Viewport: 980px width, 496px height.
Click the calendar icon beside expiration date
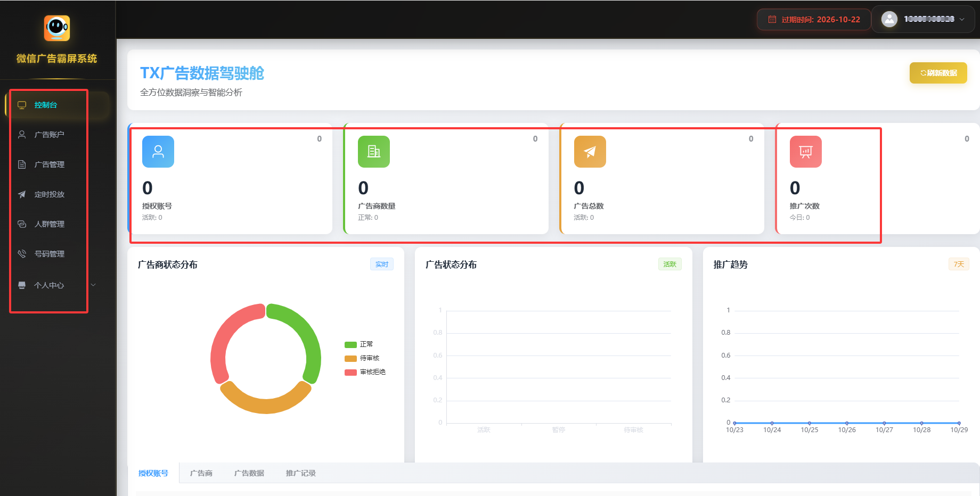point(772,20)
